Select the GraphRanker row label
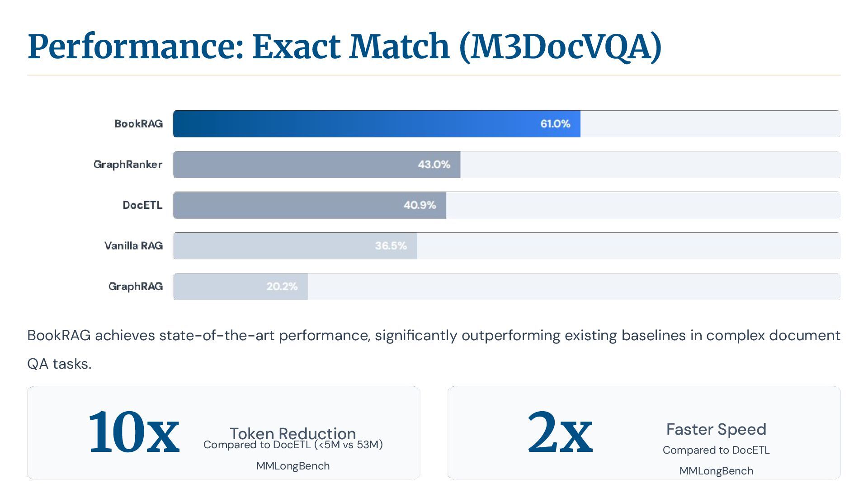The image size is (868, 488). (127, 164)
